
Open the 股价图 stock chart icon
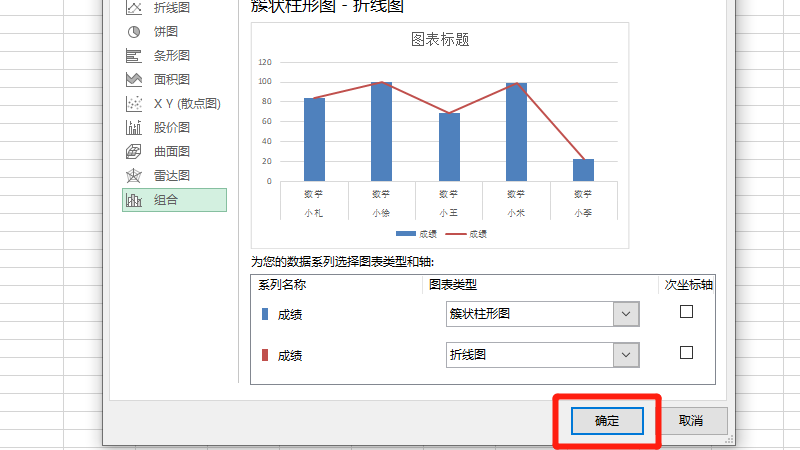[133, 128]
